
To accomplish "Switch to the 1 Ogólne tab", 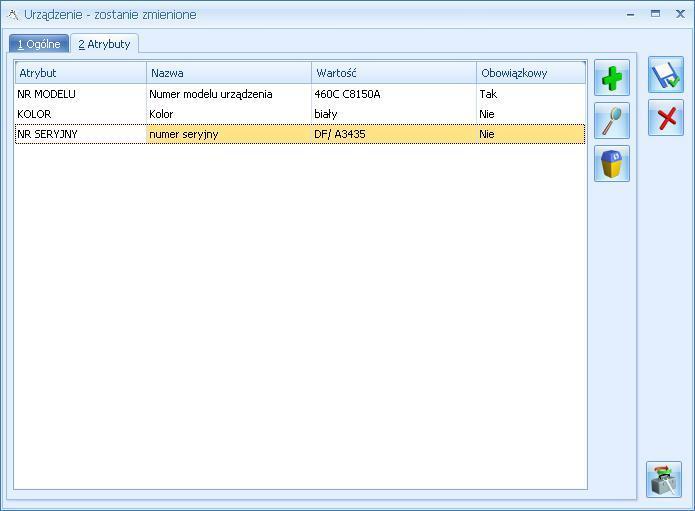I will [39, 44].
